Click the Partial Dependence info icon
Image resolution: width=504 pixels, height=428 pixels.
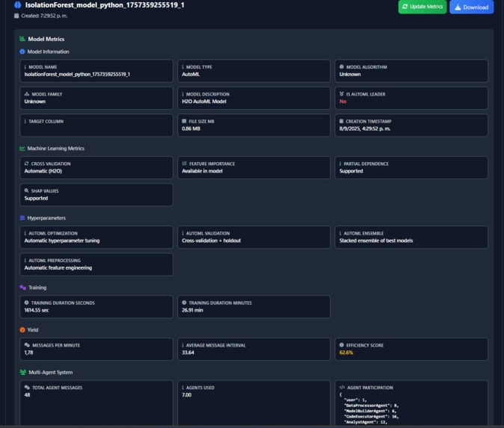[x=340, y=164]
